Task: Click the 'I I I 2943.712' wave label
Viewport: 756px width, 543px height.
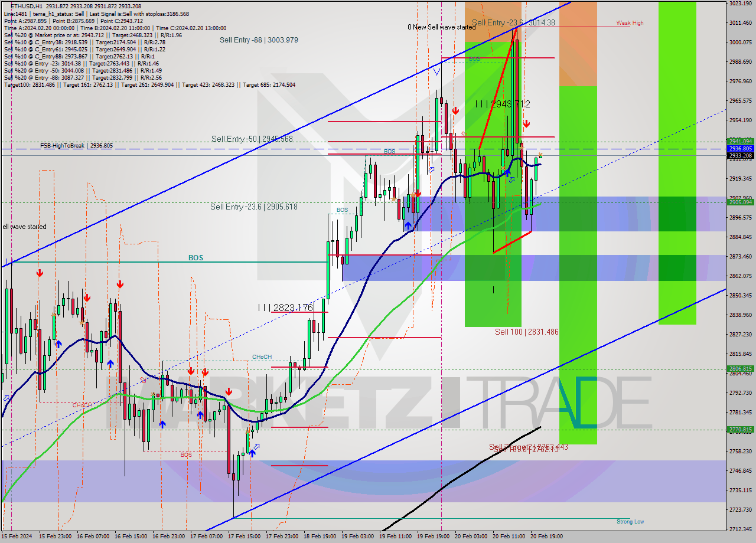Action: point(503,104)
